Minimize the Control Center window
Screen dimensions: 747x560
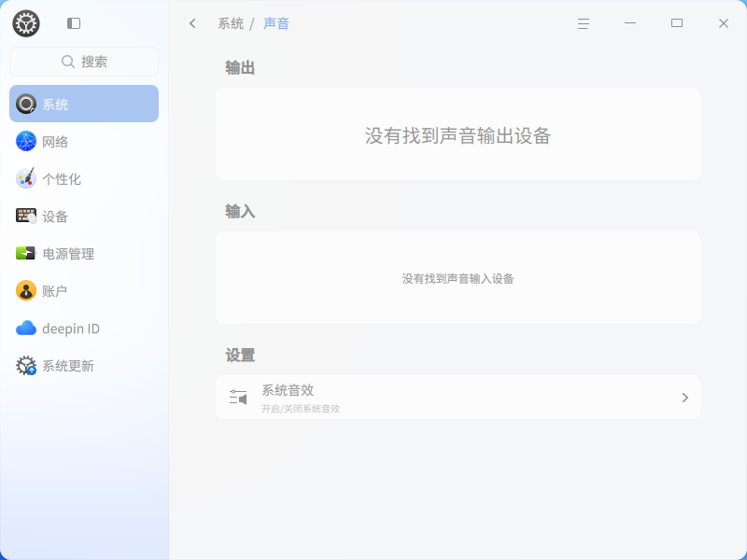pos(630,23)
